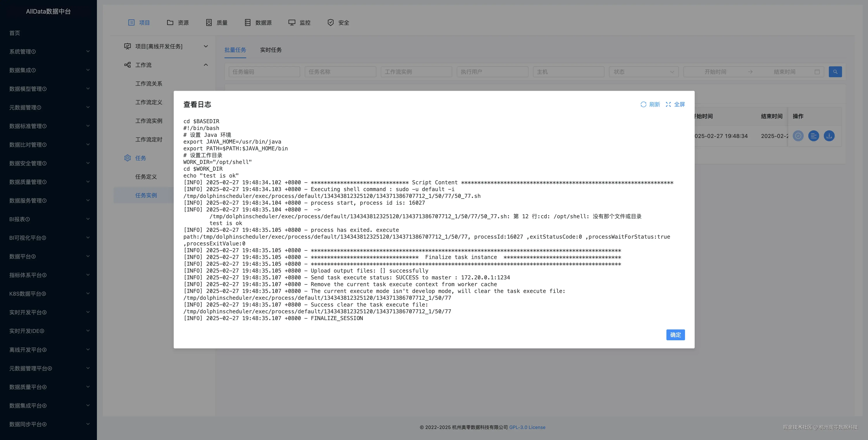Viewport: 868px width, 440px height.
Task: Select the 批量任务 tab
Action: point(235,50)
